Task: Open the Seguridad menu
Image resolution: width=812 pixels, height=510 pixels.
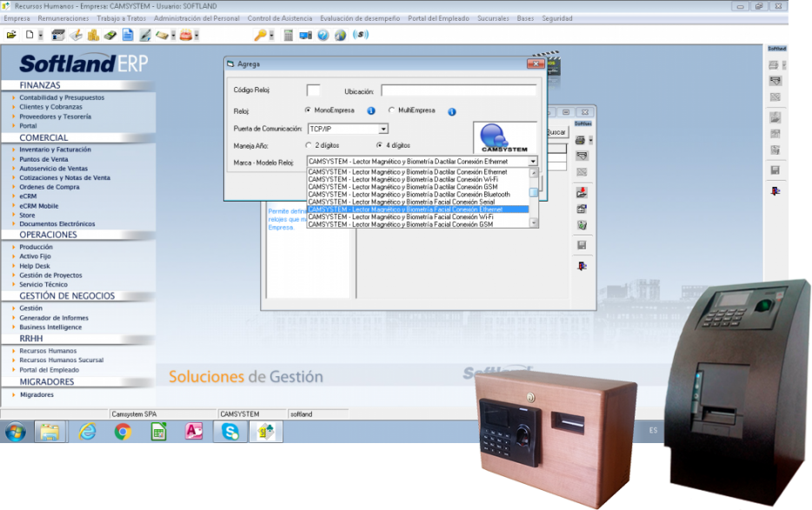Action: tap(557, 18)
